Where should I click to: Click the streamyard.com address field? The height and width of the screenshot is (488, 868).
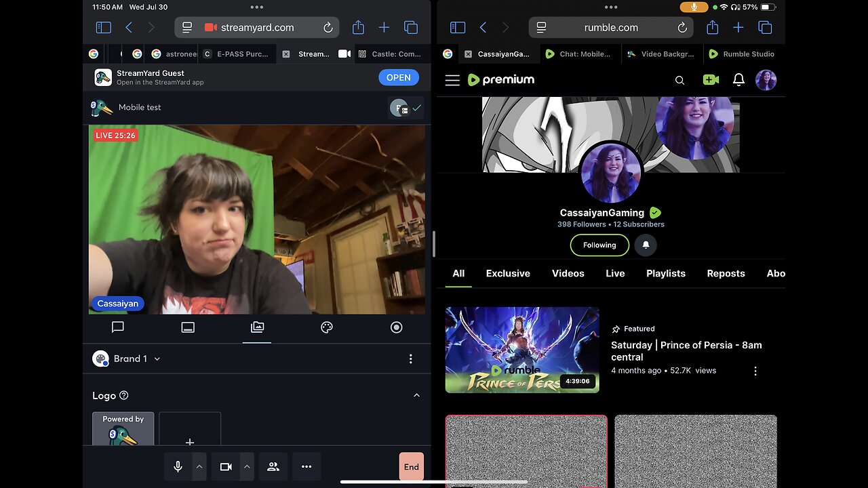(x=258, y=28)
